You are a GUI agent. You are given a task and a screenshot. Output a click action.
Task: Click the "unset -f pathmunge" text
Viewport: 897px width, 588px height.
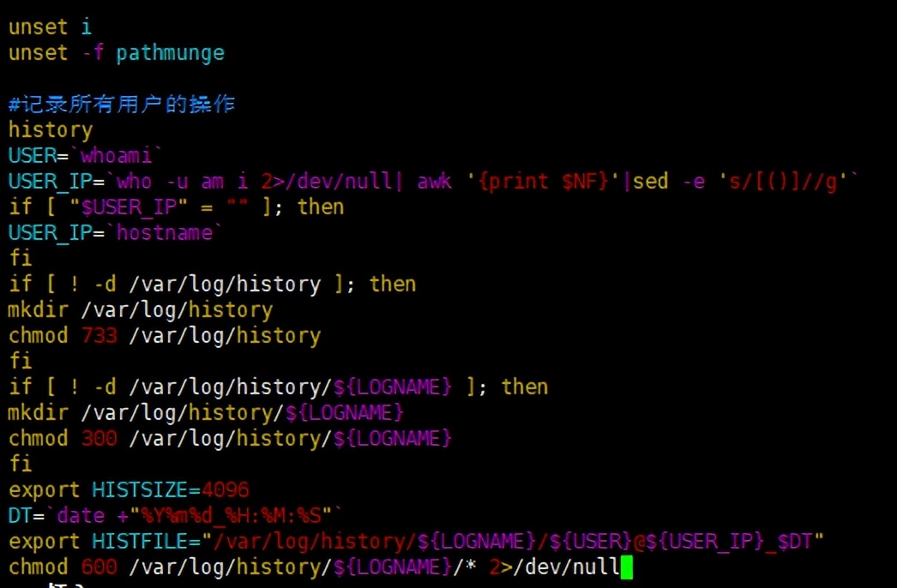pos(116,52)
